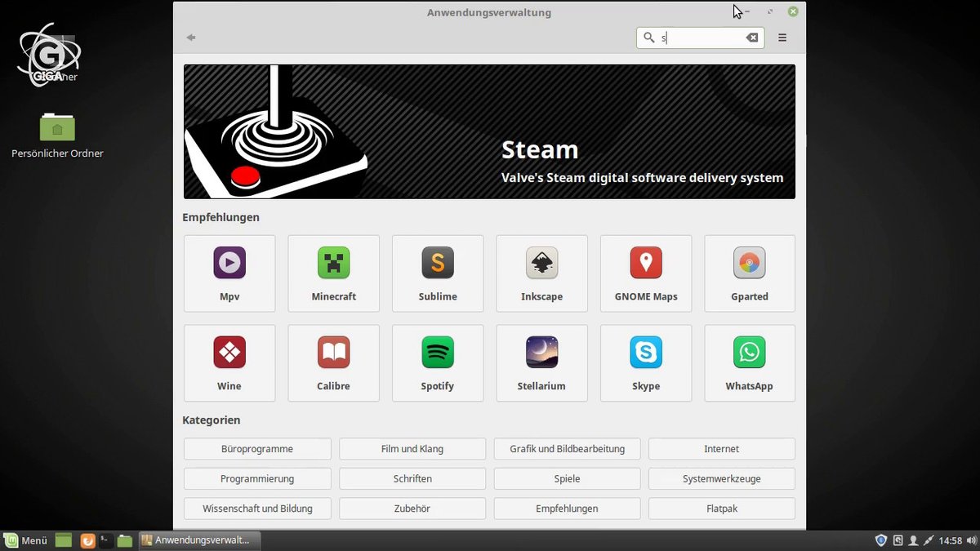Clear the search with the backspace icon
Image resolution: width=980 pixels, height=551 pixels.
coord(751,37)
